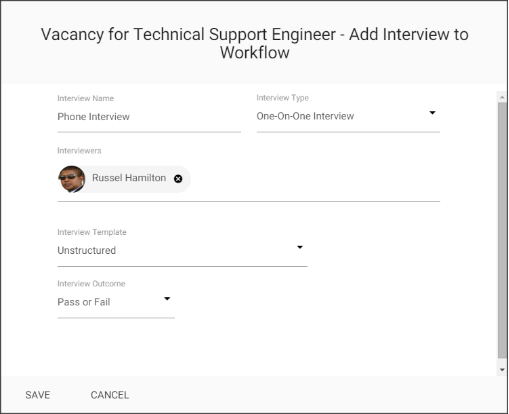Select the Russel Hamilton chip name
Screen dimensions: 509x414
[x=129, y=178]
